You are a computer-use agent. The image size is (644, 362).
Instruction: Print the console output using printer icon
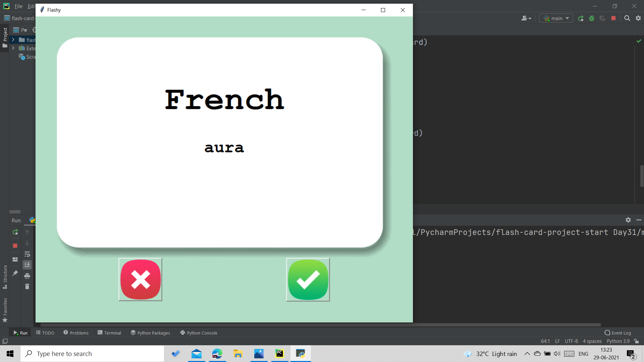27,276
